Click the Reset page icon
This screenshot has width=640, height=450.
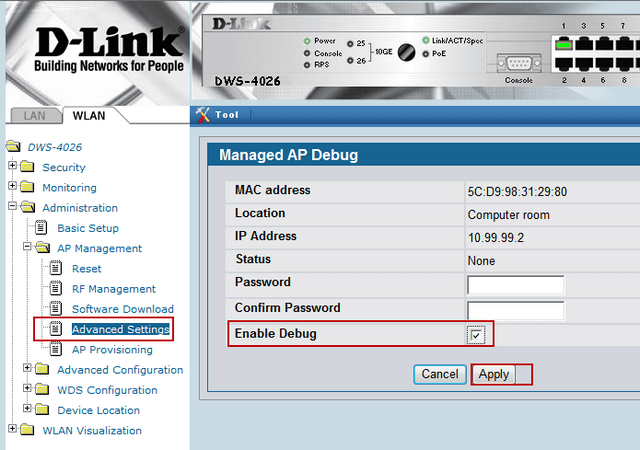56,269
